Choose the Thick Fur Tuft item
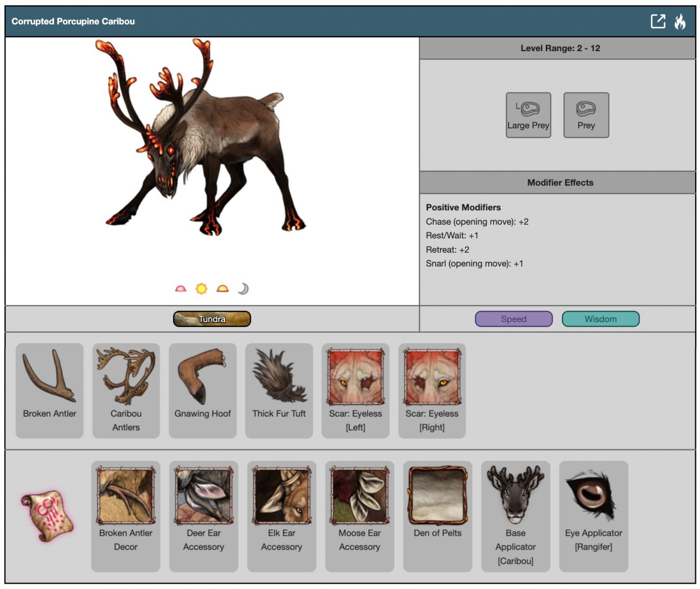The image size is (700, 589). point(279,390)
